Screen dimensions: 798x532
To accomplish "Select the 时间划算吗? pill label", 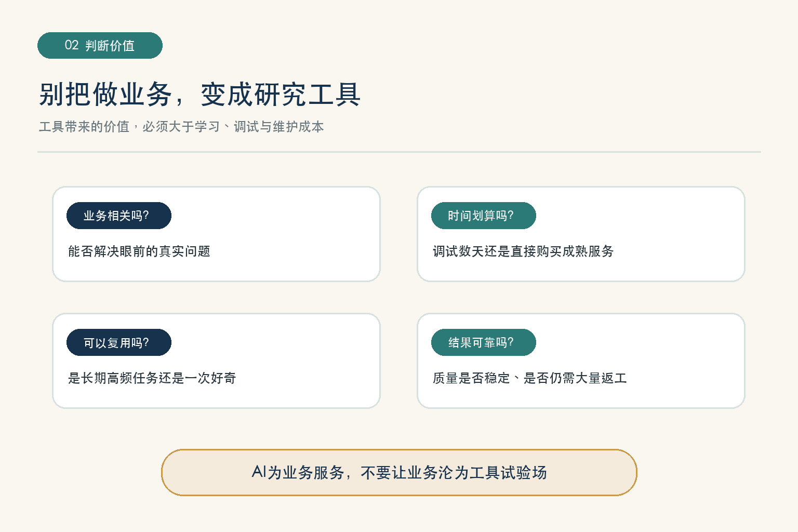I will click(484, 216).
